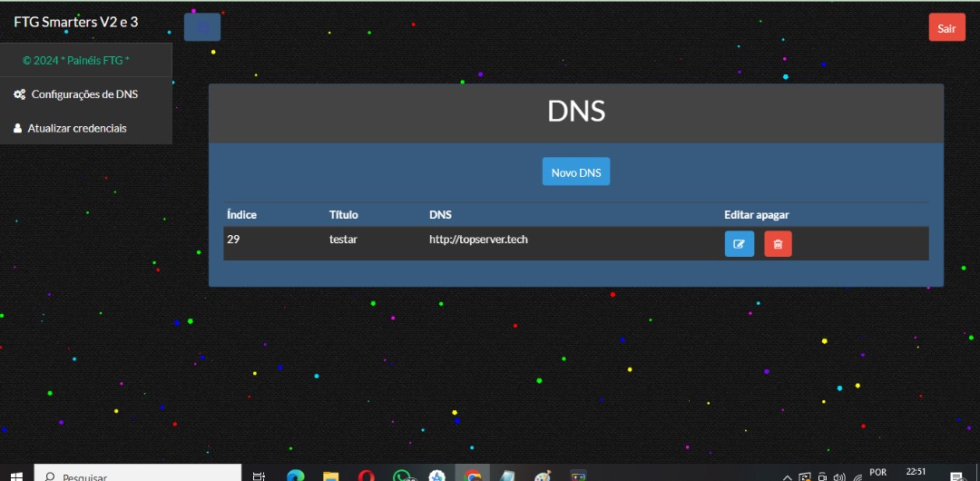Open File Explorer from the taskbar

pos(330,476)
